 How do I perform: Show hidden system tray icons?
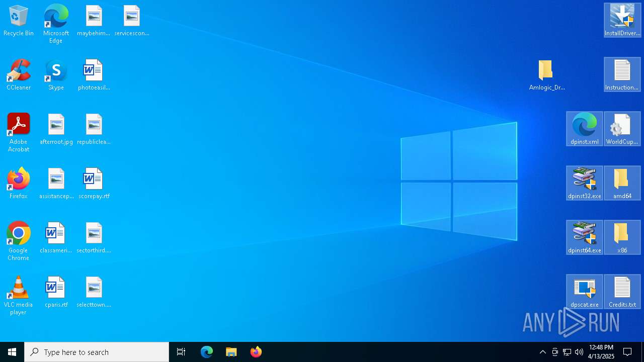click(x=542, y=352)
